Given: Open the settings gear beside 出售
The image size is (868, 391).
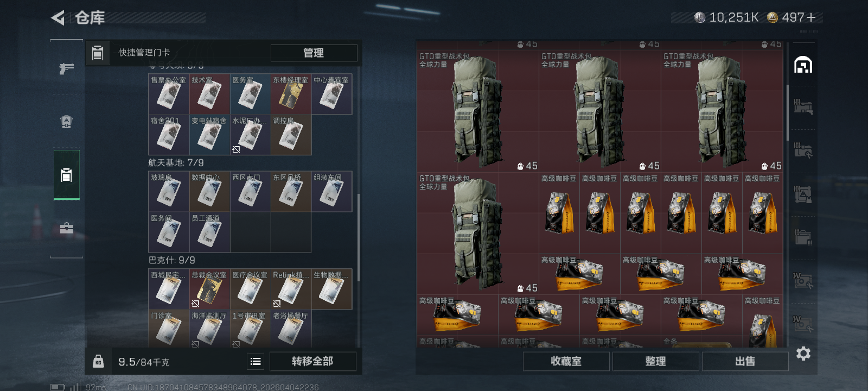Looking at the screenshot, I should (x=803, y=354).
